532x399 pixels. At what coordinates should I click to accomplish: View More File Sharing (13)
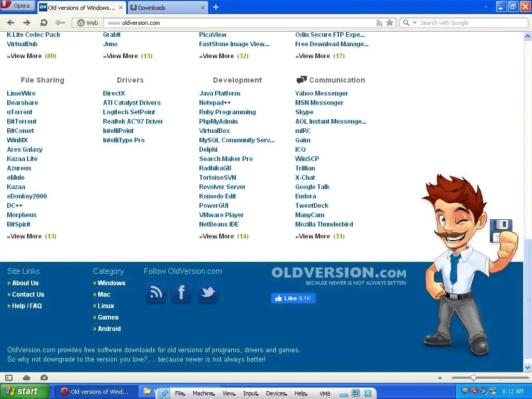(x=32, y=236)
